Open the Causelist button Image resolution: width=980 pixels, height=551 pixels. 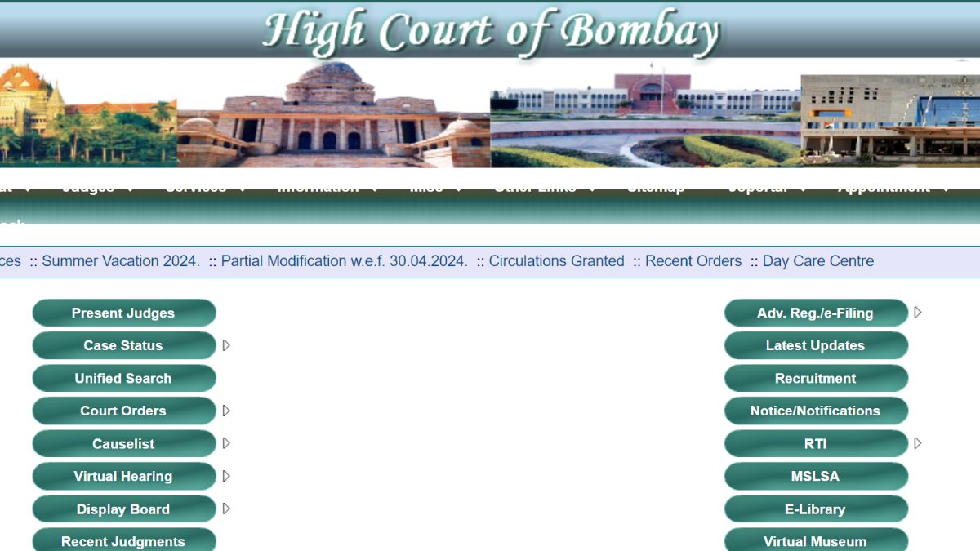124,443
